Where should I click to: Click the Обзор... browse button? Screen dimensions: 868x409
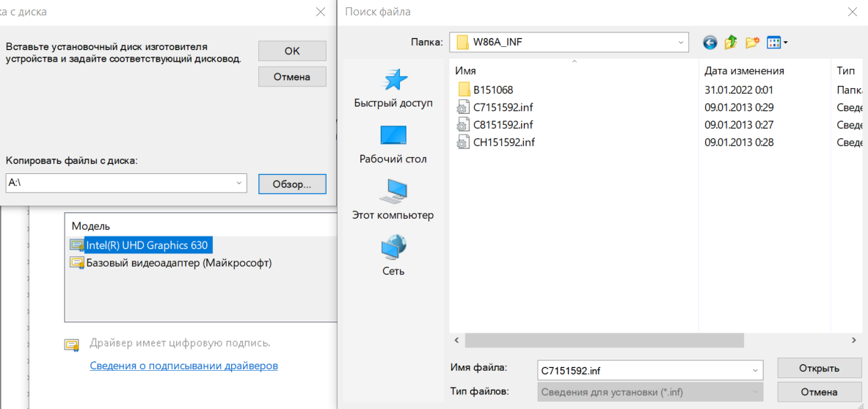pos(292,184)
